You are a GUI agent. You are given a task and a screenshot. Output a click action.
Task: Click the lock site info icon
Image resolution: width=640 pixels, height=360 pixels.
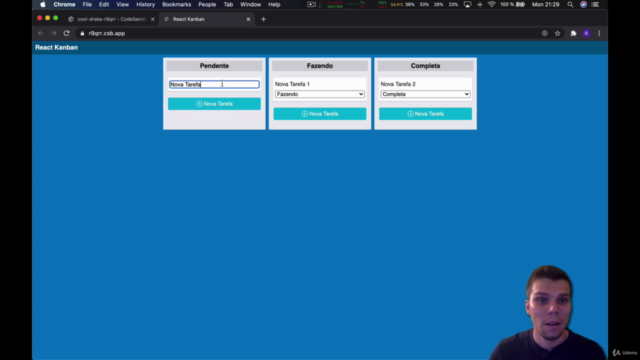pos(82,33)
